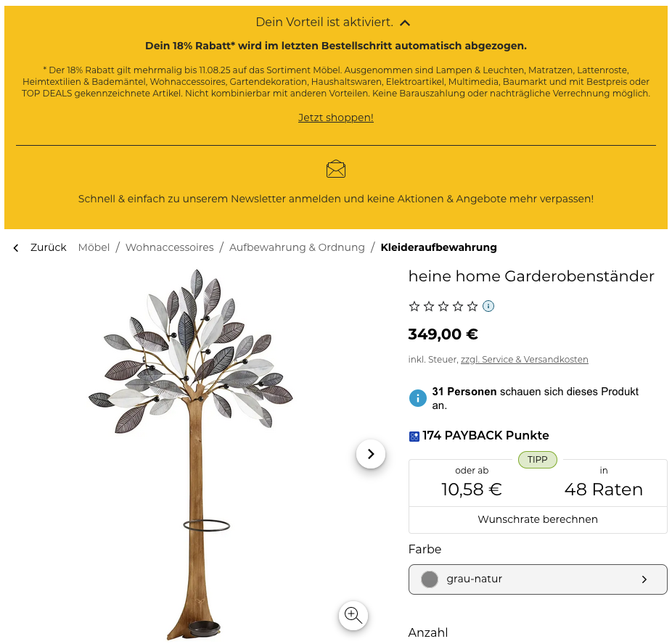Open the Farbe grau-natur dropdown
Image resolution: width=672 pixels, height=644 pixels.
538,579
